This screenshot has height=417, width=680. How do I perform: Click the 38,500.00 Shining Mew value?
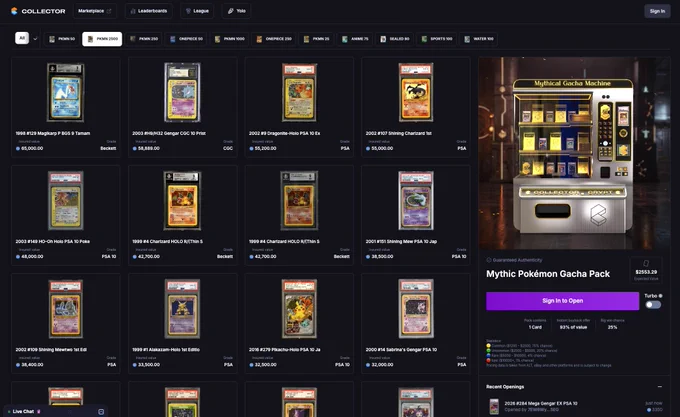point(382,257)
